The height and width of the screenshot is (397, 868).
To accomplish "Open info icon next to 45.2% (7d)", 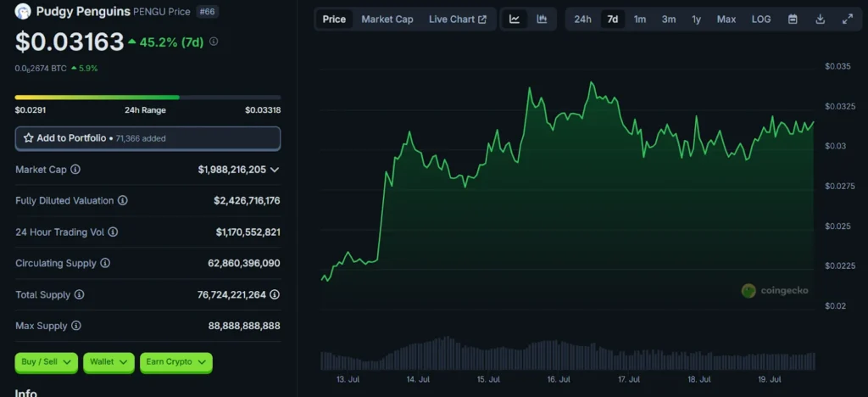I will click(214, 42).
